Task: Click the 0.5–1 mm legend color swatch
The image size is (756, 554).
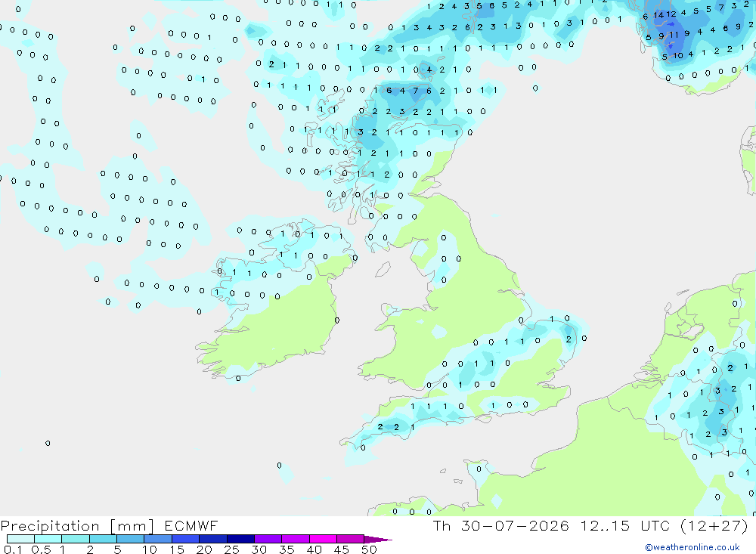Action: (x=48, y=539)
